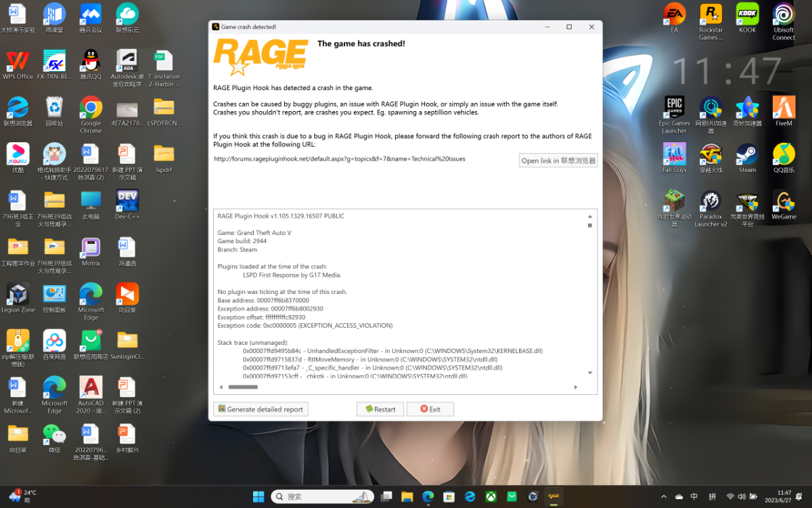Open the Autodesk 桌面应用程序 shortcut
The image size is (812, 508).
point(127,68)
